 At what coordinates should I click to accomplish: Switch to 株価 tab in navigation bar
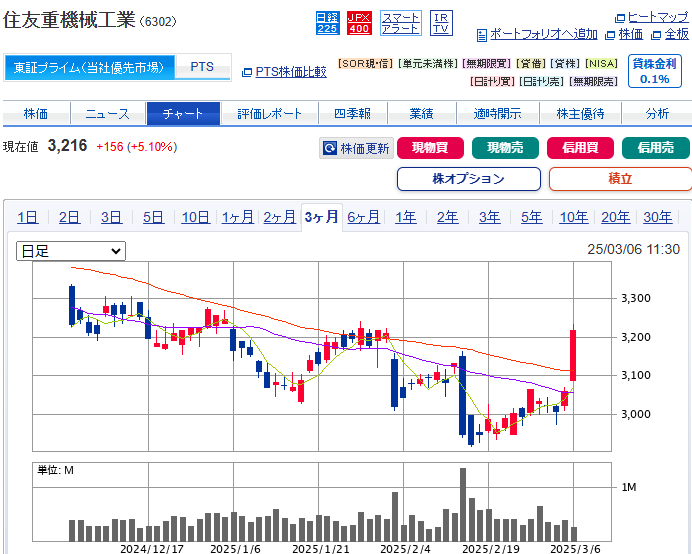tap(36, 113)
